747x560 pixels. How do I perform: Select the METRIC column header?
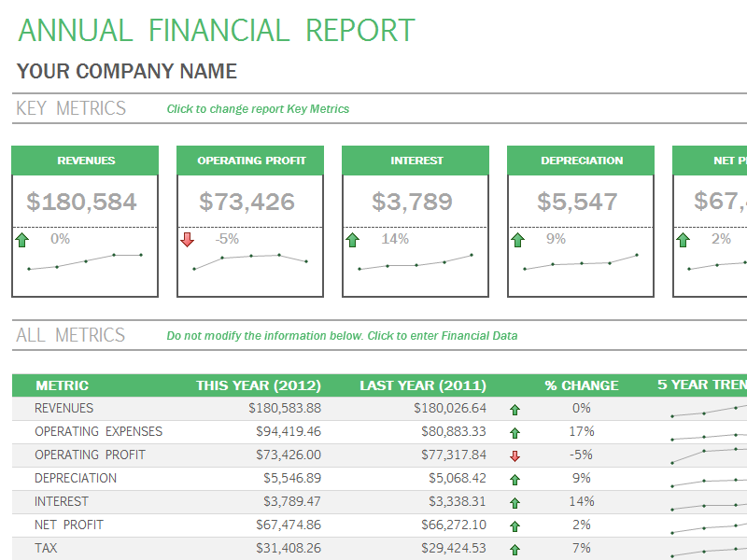pyautogui.click(x=62, y=385)
